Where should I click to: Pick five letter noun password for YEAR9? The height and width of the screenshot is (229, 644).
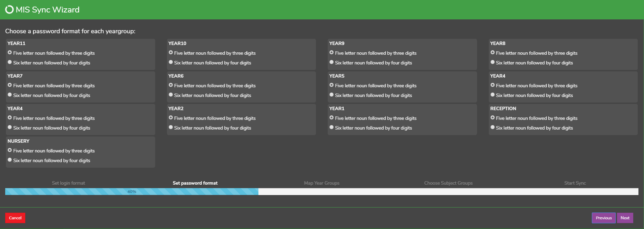tap(332, 53)
